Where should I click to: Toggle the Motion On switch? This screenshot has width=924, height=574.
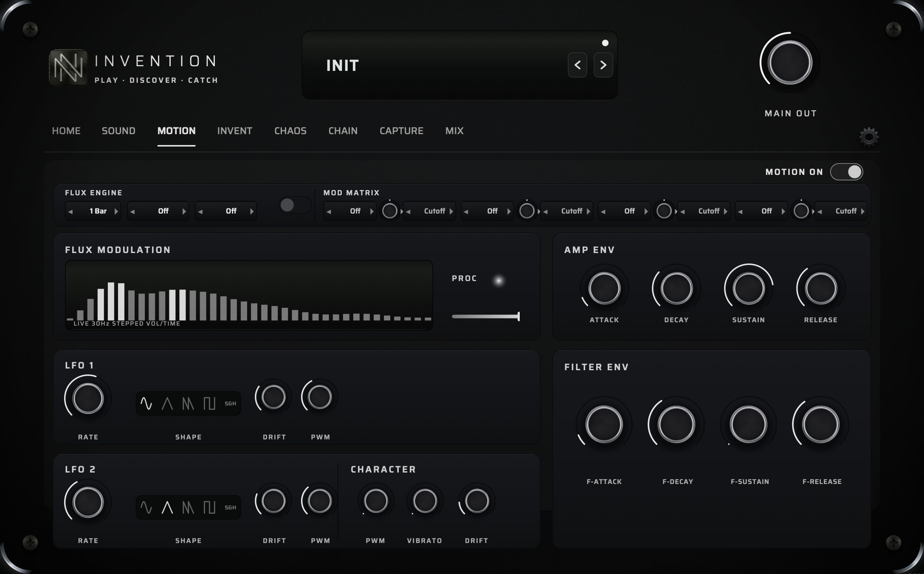tap(847, 172)
